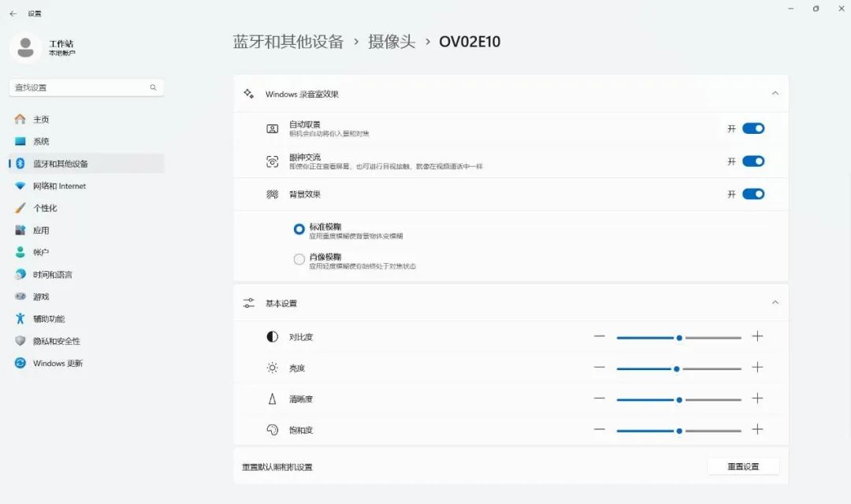Decrease 亮度 with the minus button
The width and height of the screenshot is (851, 504).
coord(599,367)
